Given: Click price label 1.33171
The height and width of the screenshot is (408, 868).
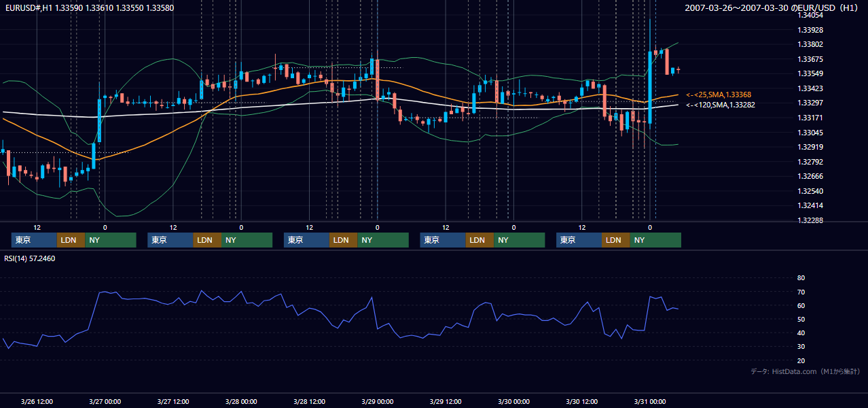Looking at the screenshot, I should [810, 118].
